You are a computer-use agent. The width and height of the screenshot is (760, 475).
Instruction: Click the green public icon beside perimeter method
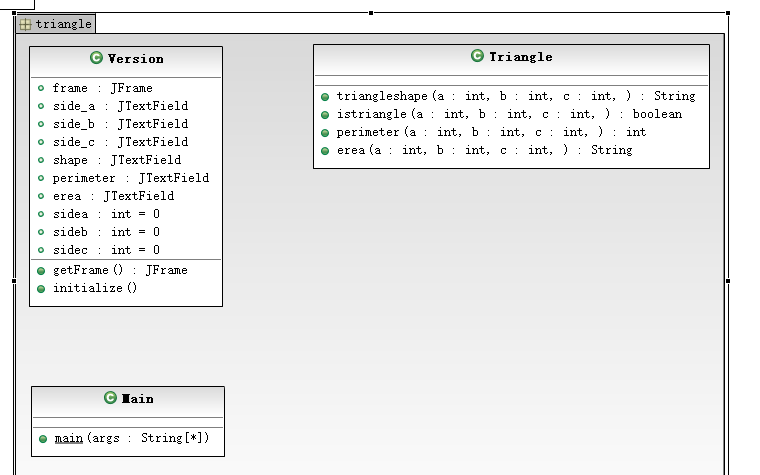tap(325, 133)
